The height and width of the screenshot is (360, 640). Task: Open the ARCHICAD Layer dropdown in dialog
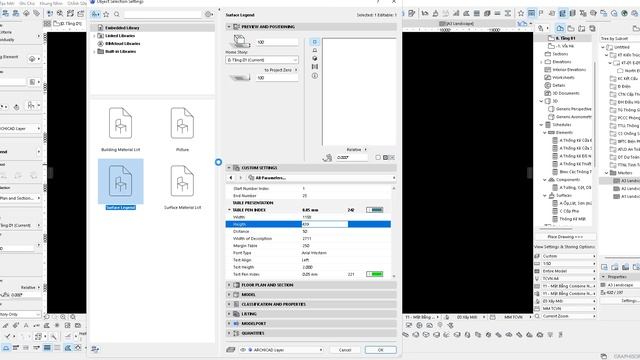point(281,350)
